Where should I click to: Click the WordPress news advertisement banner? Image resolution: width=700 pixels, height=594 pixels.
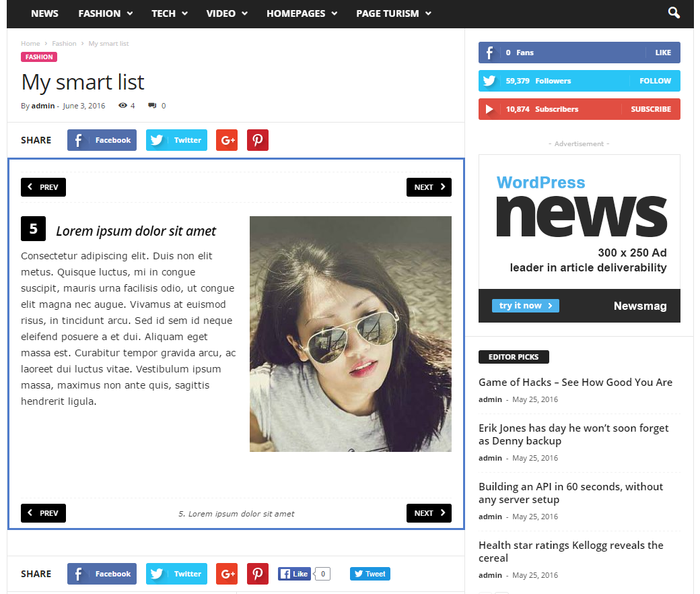tap(580, 238)
